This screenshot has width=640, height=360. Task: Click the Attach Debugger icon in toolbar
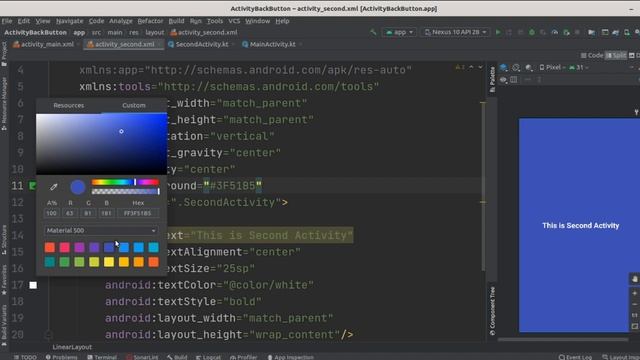click(x=566, y=32)
